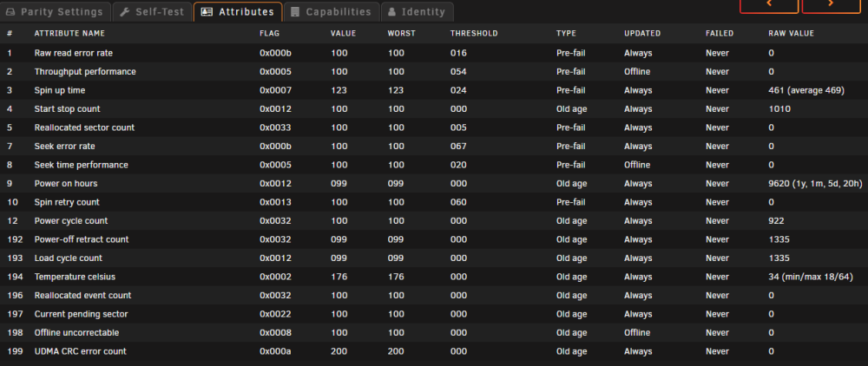Image resolution: width=868 pixels, height=366 pixels.
Task: Open the Capabilities tab
Action: click(331, 11)
